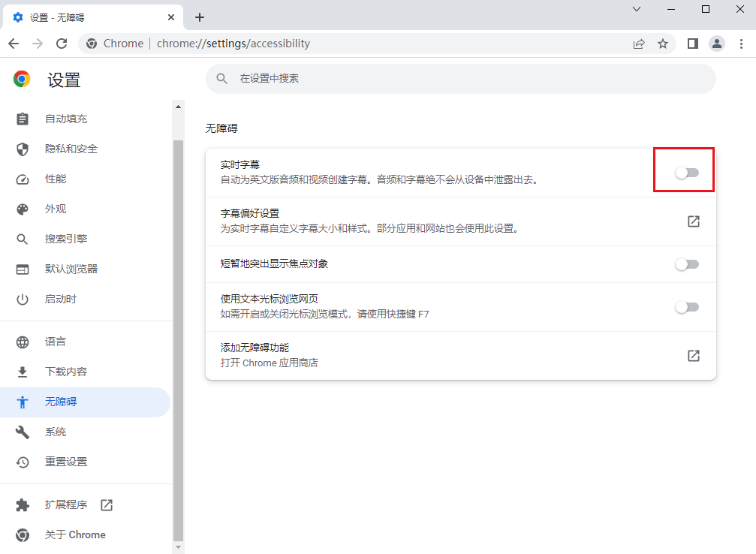Image resolution: width=756 pixels, height=554 pixels.
Task: Bookmark this page with the star icon
Action: click(663, 44)
